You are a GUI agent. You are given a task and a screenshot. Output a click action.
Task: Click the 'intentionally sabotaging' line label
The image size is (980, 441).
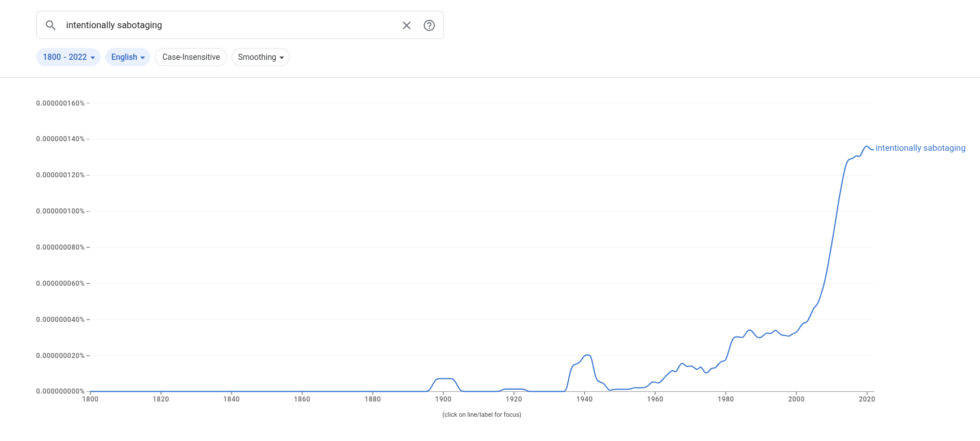click(920, 148)
